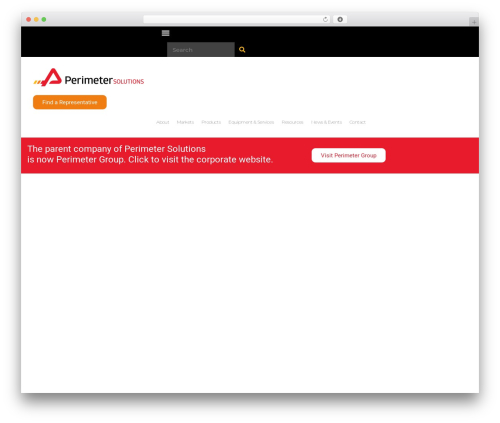Open the Markets menu item

(x=185, y=122)
